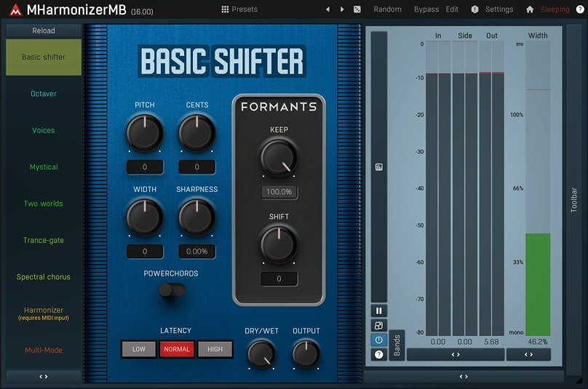Screen dimensions: 588x389
Task: Click the meter popup window icon
Action: pyautogui.click(x=379, y=326)
